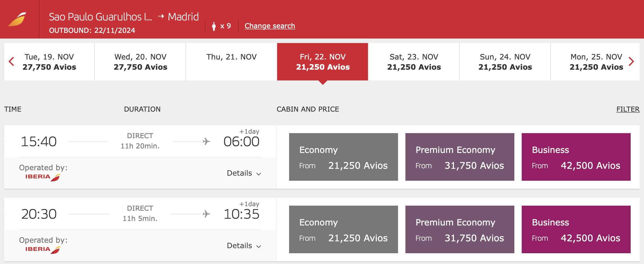This screenshot has height=264, width=644.
Task: Select the Mon, 25. NOV date tab
Action: [x=596, y=62]
